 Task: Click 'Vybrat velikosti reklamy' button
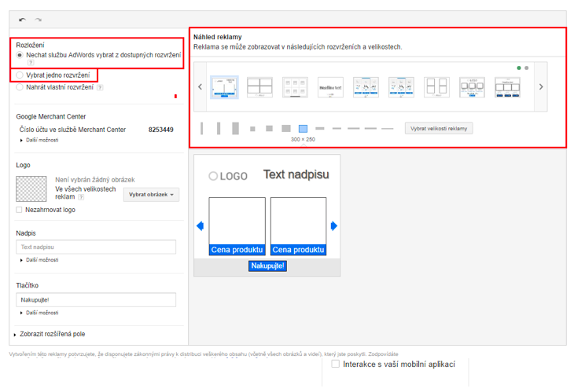point(439,128)
